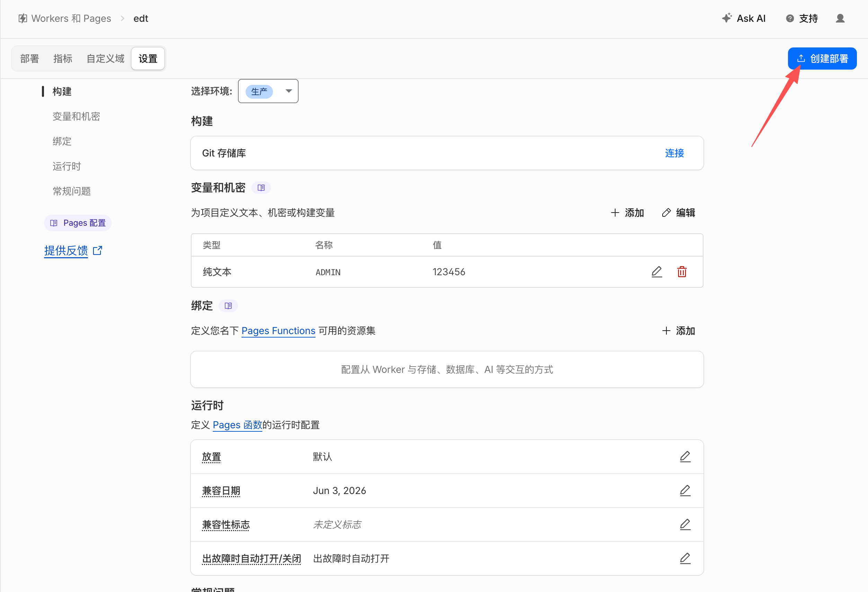Click 添加 in the 变量和机密 section

tap(627, 213)
